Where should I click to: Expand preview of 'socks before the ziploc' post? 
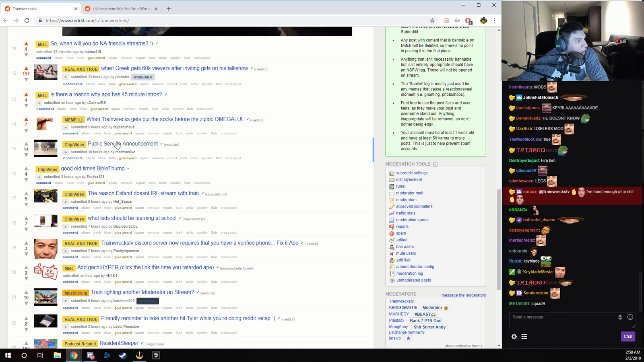tap(66, 128)
